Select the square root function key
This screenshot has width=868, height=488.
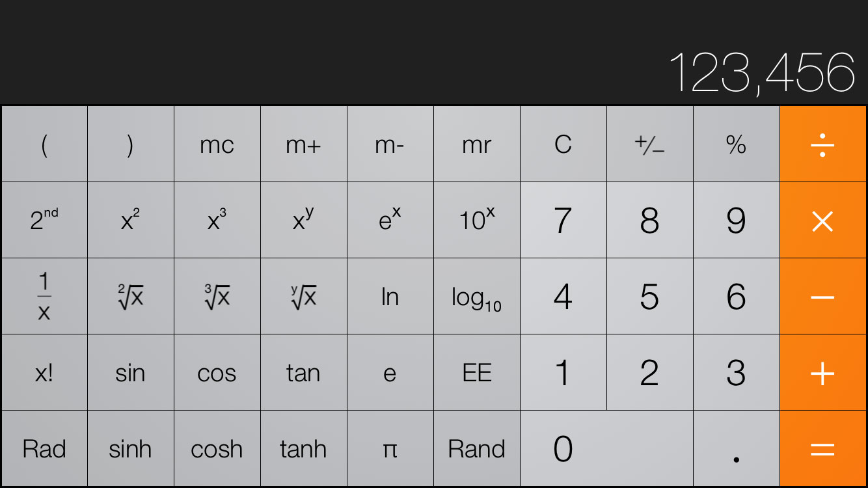(x=130, y=297)
